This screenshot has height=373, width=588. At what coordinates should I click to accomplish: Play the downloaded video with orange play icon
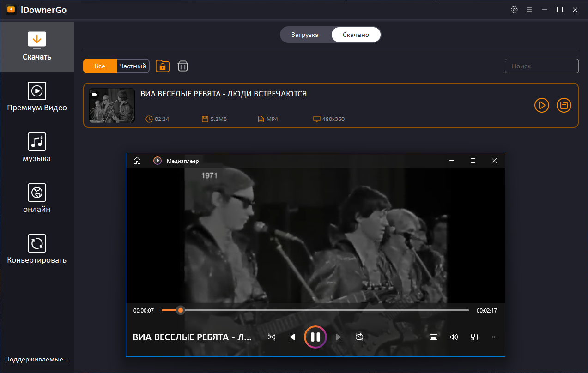point(541,105)
